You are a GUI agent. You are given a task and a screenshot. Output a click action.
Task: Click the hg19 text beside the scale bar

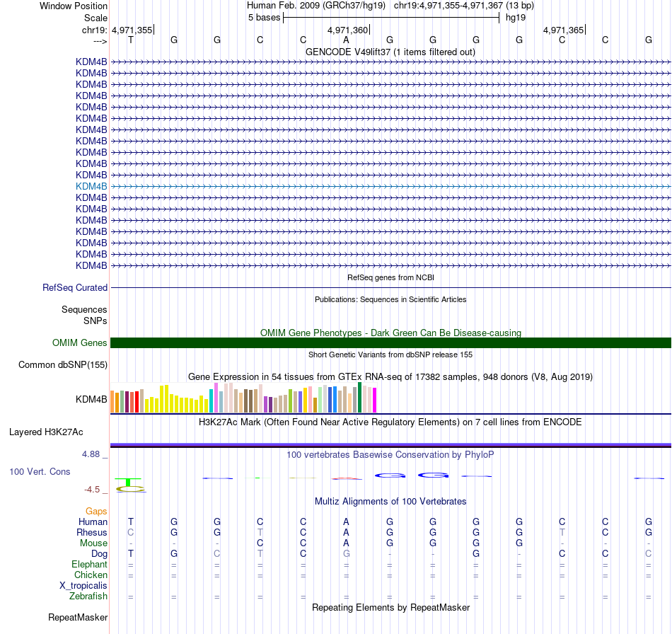click(516, 18)
